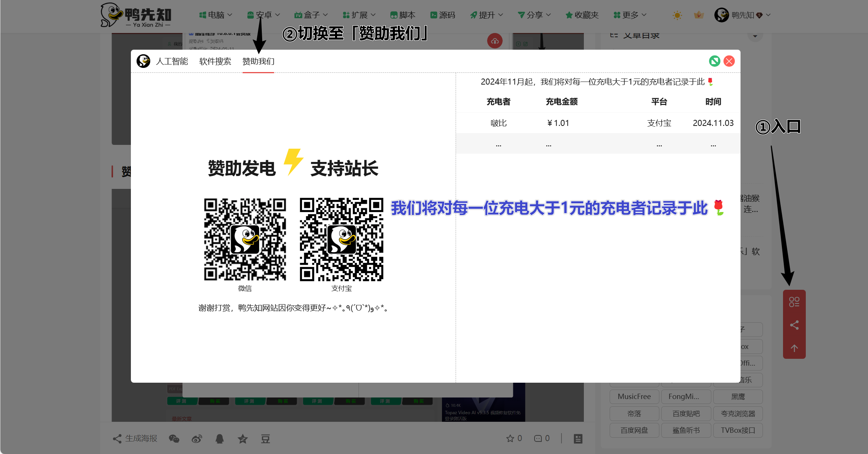Open the 夸克浏览器 tag
This screenshot has width=868, height=454.
pos(738,413)
